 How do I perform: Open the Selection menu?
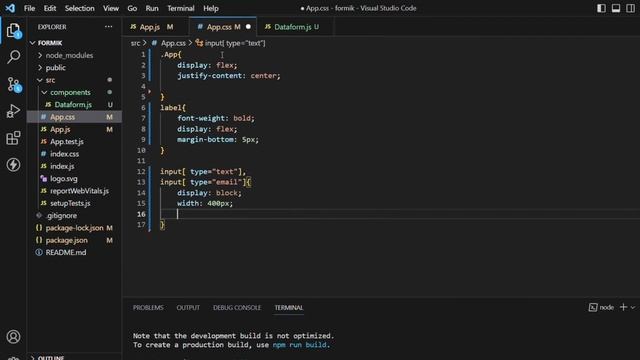coord(80,8)
